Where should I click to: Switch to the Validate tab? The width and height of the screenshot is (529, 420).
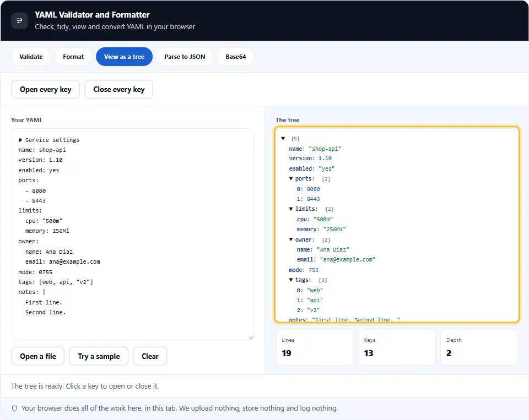[x=31, y=57]
